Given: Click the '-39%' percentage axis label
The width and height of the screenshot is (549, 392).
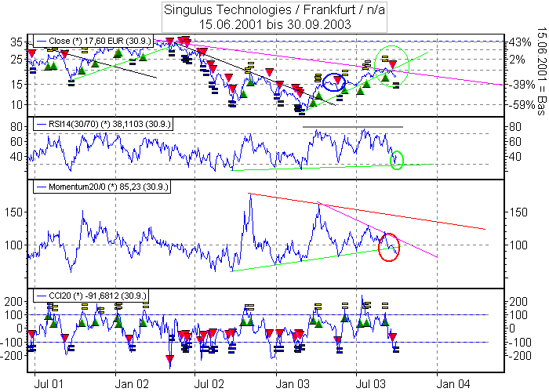Looking at the screenshot, I should pyautogui.click(x=521, y=85).
